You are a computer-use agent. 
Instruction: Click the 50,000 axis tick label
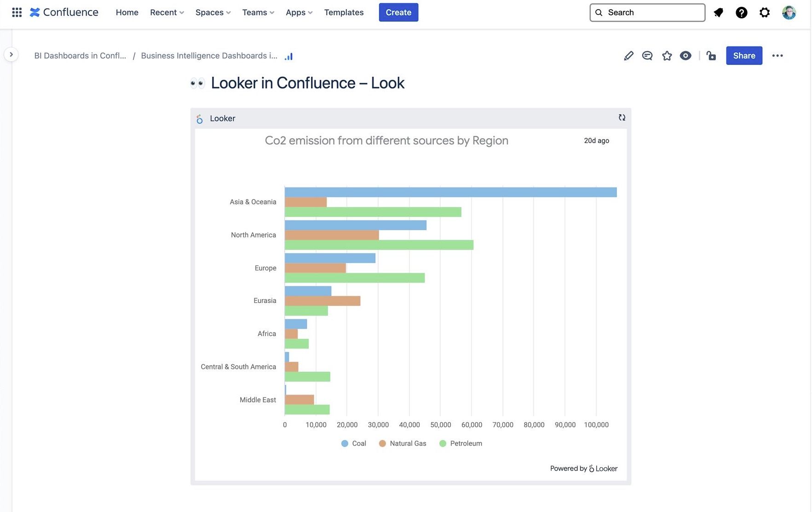[x=441, y=425]
